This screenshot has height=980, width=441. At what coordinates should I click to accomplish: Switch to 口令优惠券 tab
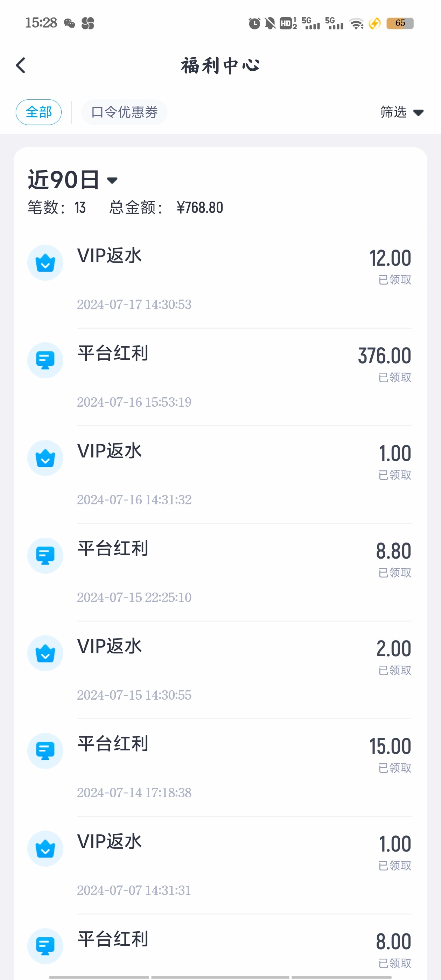click(x=124, y=112)
